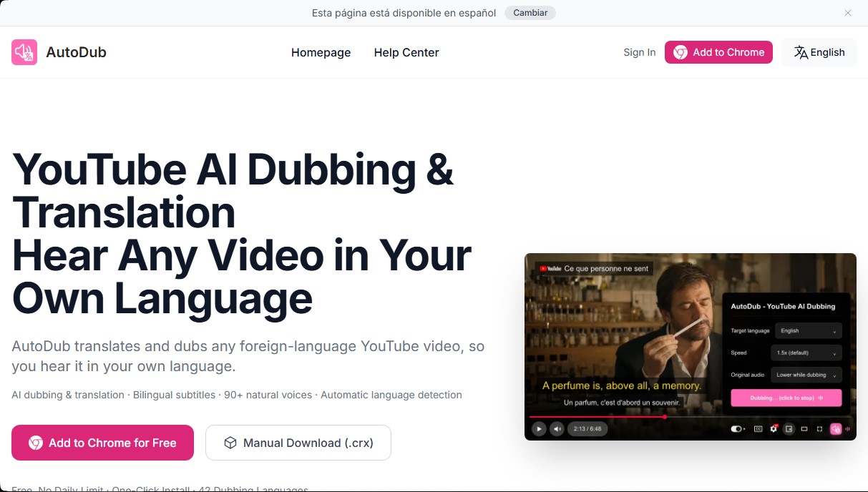The height and width of the screenshot is (492, 868).
Task: Play the video in the preview player
Action: point(539,429)
